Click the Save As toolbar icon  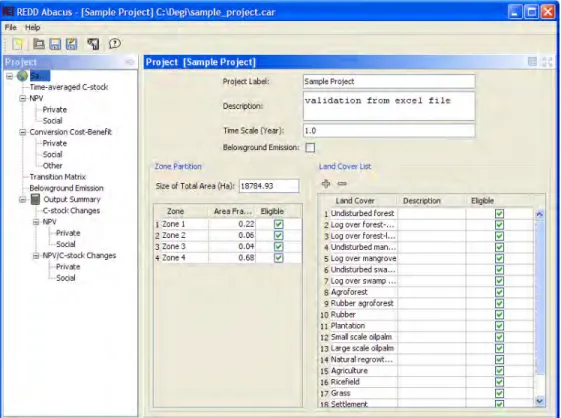click(x=72, y=44)
